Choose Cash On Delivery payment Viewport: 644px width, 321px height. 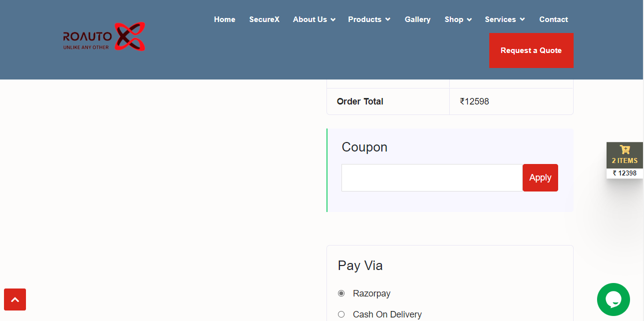(341, 314)
